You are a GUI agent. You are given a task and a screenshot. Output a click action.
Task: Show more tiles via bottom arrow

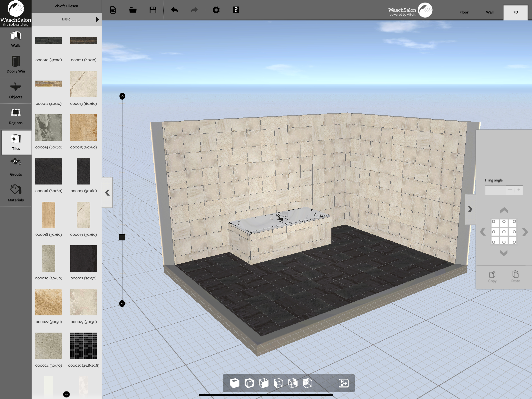pyautogui.click(x=66, y=394)
